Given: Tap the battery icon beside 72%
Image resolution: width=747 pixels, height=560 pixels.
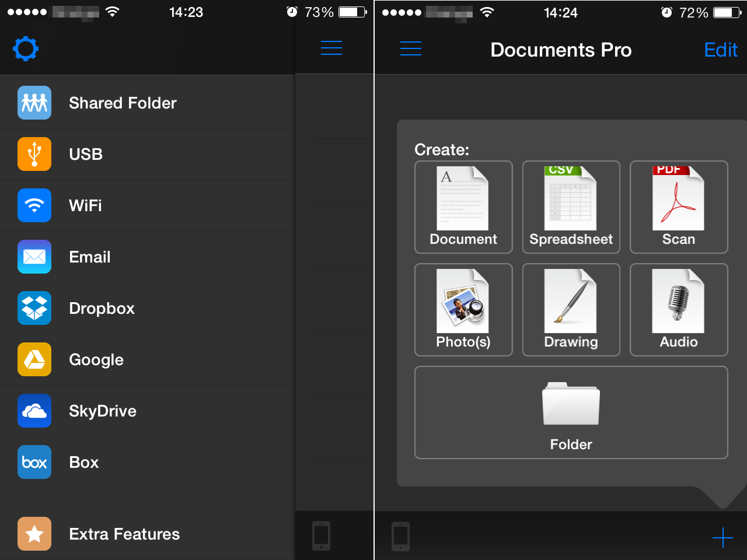Looking at the screenshot, I should [x=727, y=12].
